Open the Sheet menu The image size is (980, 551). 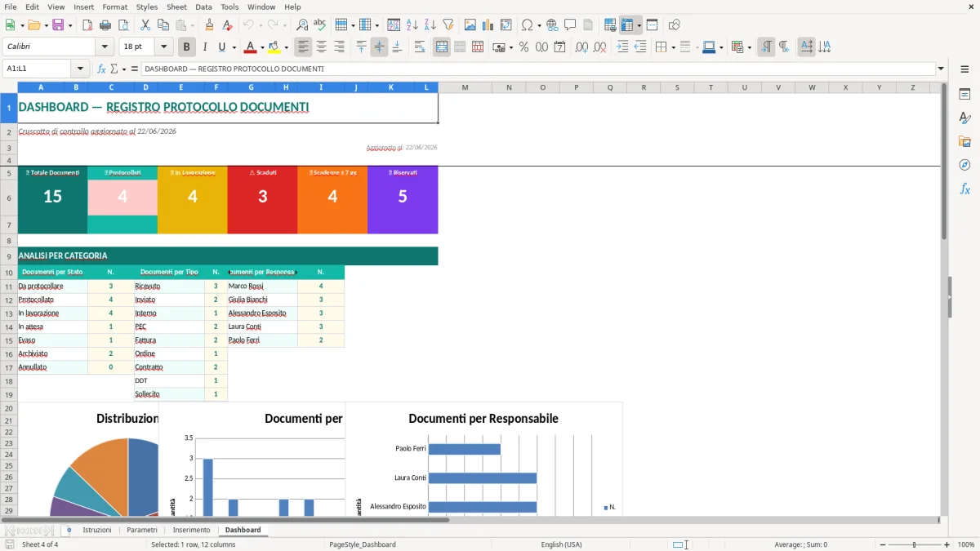176,7
